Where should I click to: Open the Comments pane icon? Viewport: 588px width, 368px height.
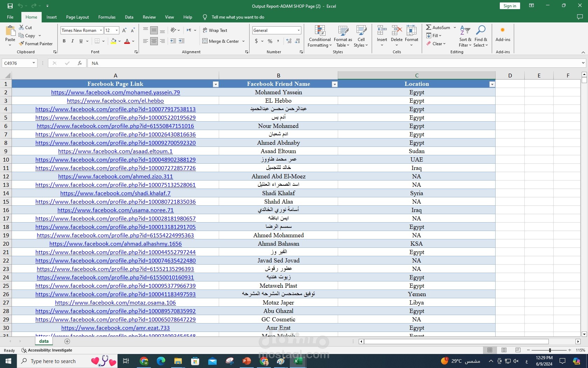coord(580,17)
